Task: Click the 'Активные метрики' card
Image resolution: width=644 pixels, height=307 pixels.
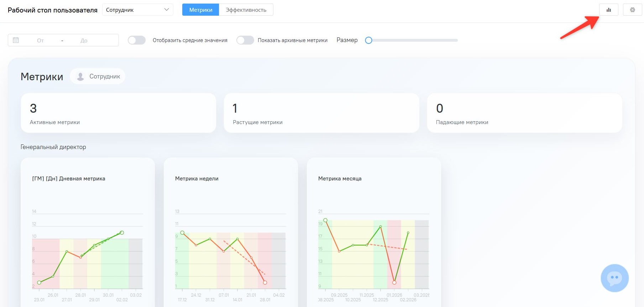Action: [x=118, y=113]
